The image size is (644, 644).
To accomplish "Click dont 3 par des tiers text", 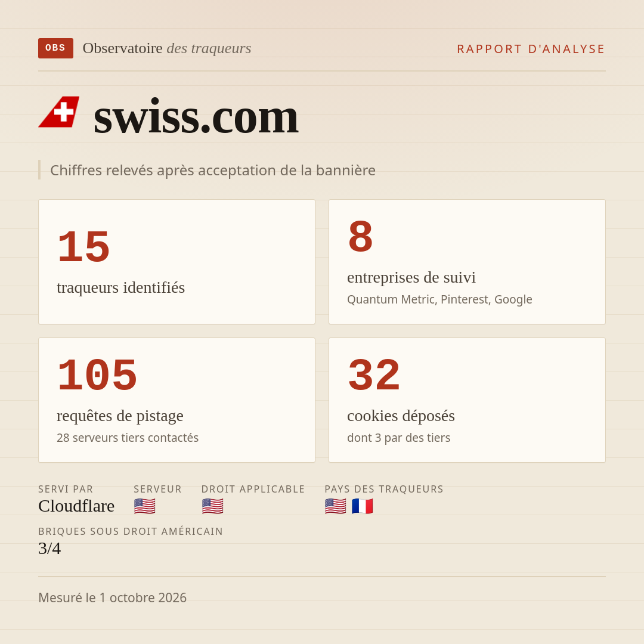I will (x=399, y=438).
